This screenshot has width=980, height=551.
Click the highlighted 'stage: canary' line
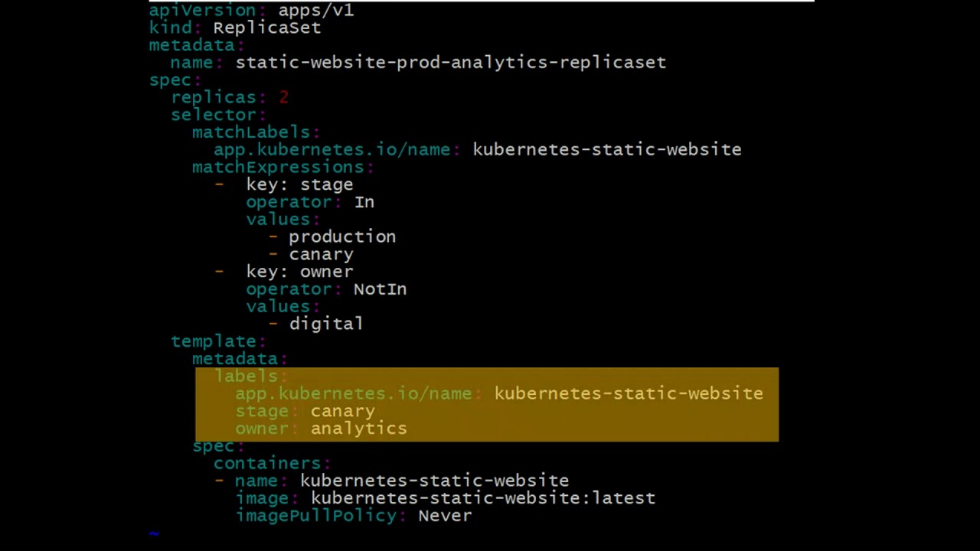[x=305, y=411]
